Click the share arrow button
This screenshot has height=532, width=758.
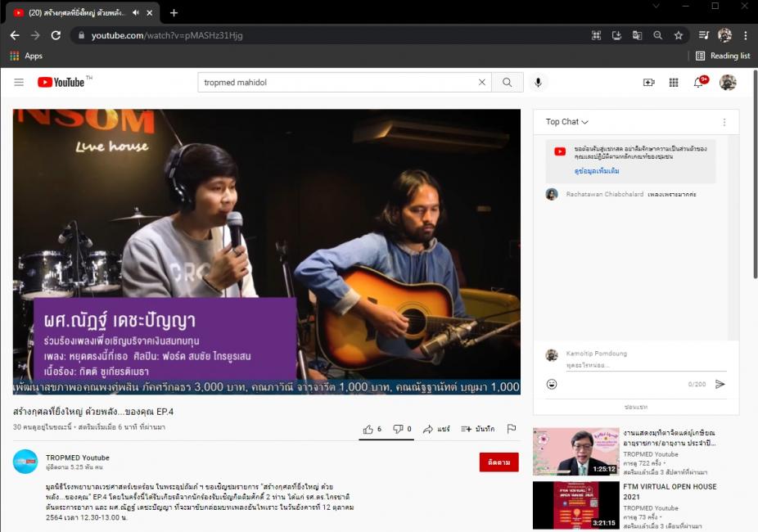coord(436,429)
